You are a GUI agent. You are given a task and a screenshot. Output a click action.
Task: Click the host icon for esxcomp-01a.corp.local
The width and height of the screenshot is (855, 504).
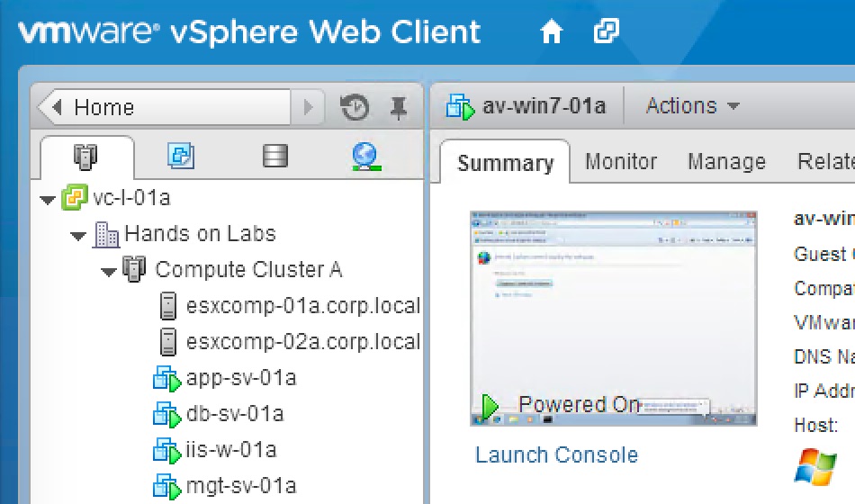168,305
